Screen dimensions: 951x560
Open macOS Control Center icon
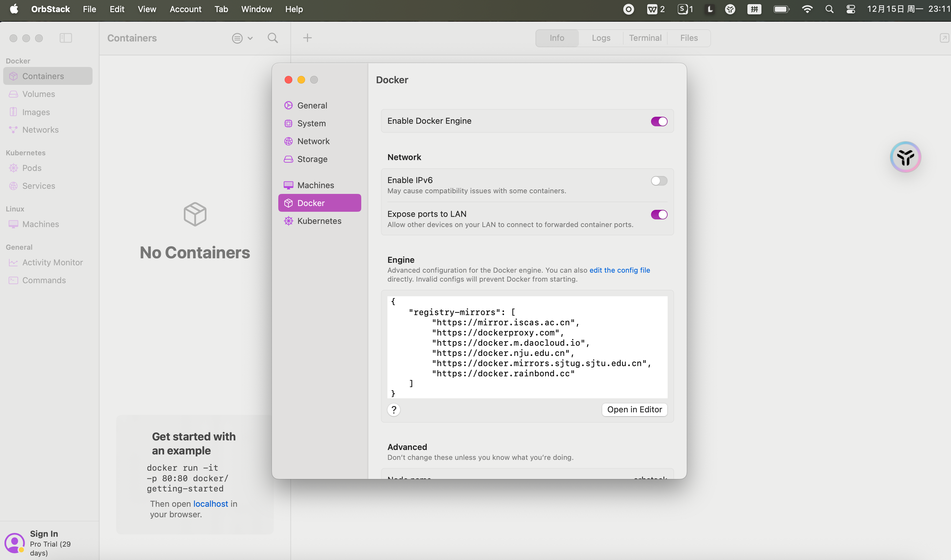point(850,9)
